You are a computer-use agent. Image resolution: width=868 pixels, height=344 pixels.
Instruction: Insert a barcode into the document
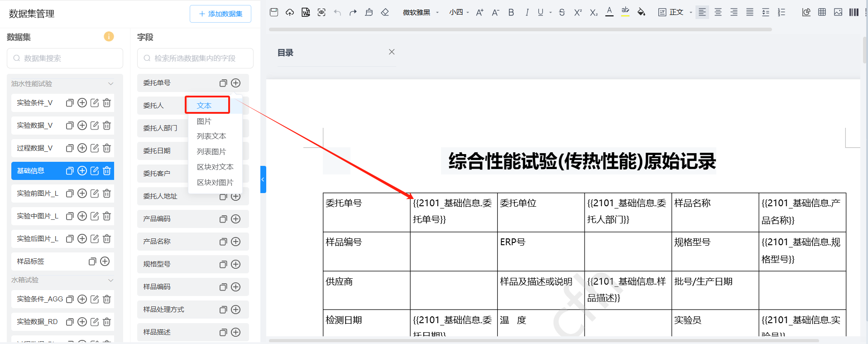tap(854, 12)
